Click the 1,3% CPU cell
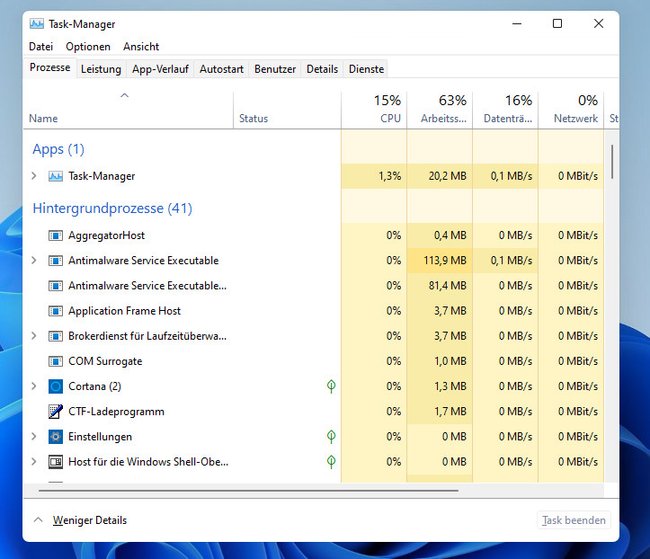 (374, 176)
